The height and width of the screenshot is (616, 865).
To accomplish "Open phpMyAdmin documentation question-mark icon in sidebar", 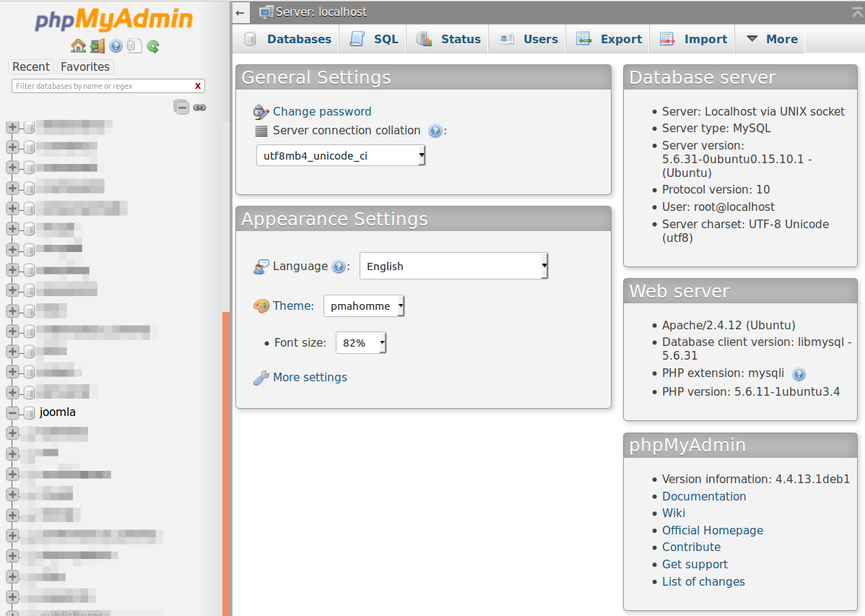I will tap(116, 46).
